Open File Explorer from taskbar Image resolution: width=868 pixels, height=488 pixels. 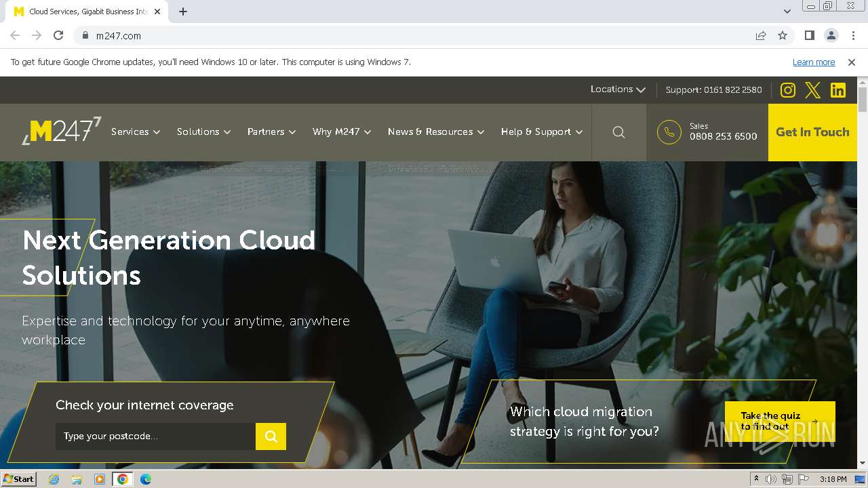[77, 479]
